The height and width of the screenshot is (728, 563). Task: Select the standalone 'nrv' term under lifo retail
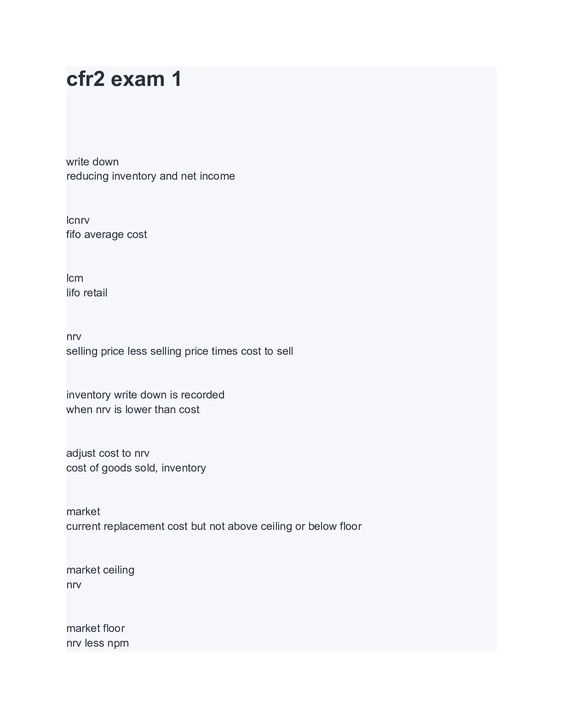[x=74, y=337]
